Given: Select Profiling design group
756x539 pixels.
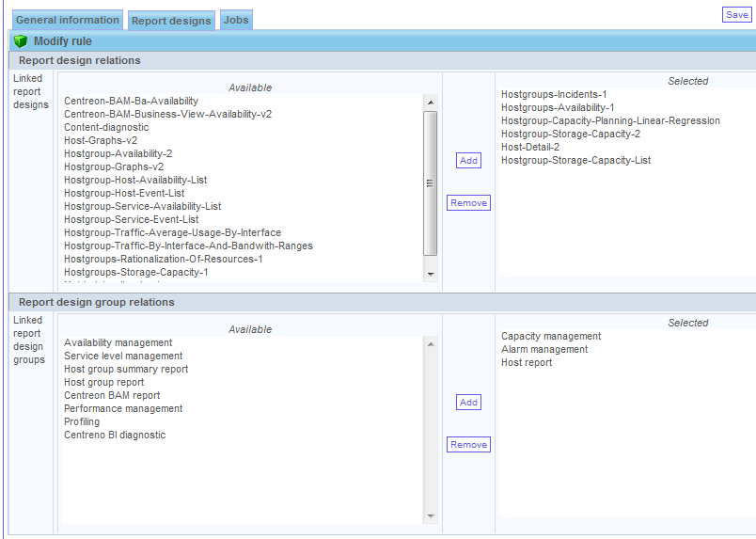Looking at the screenshot, I should [82, 421].
